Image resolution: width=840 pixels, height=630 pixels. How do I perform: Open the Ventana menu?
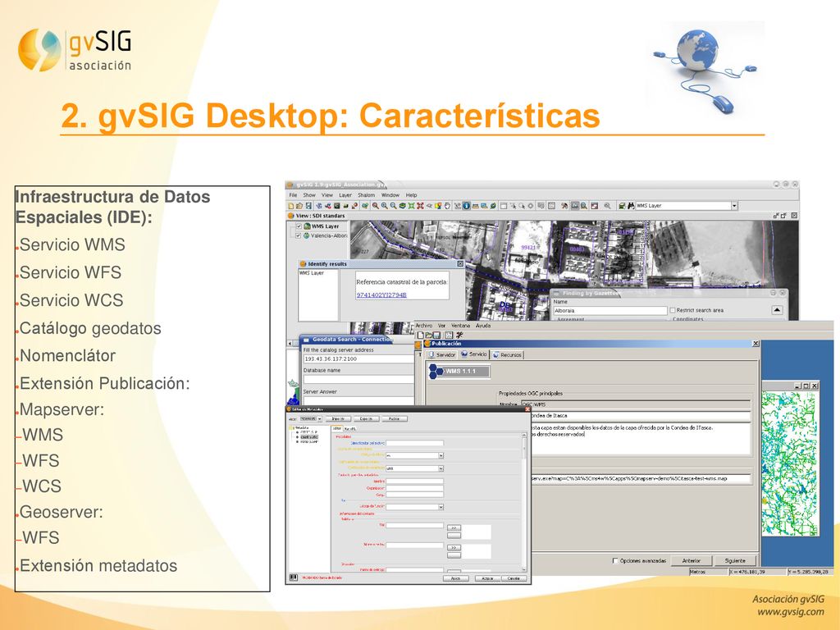point(460,326)
